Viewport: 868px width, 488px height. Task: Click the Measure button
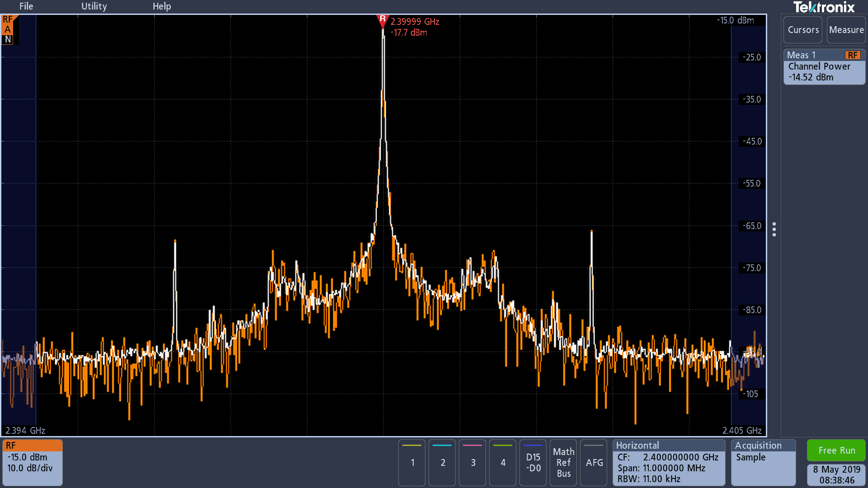(x=846, y=30)
